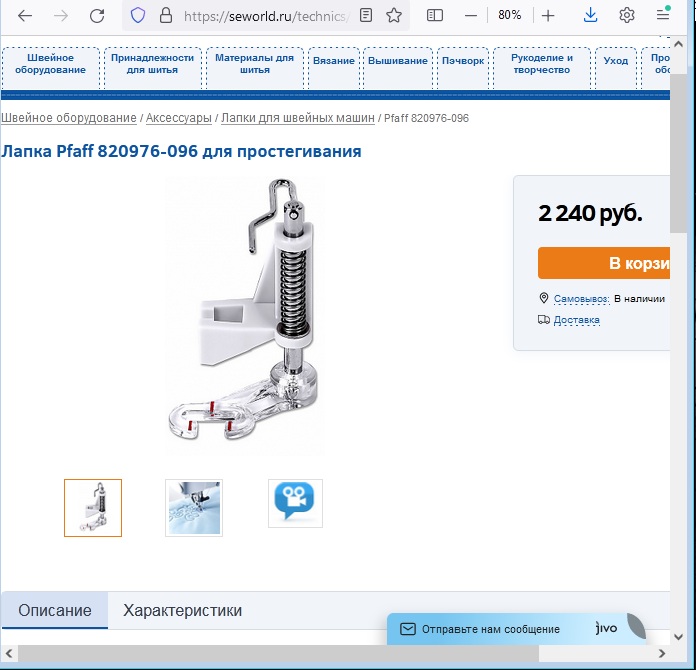Follow the Лапки для швейных машин breadcrumb
The width and height of the screenshot is (696, 670).
(x=298, y=118)
